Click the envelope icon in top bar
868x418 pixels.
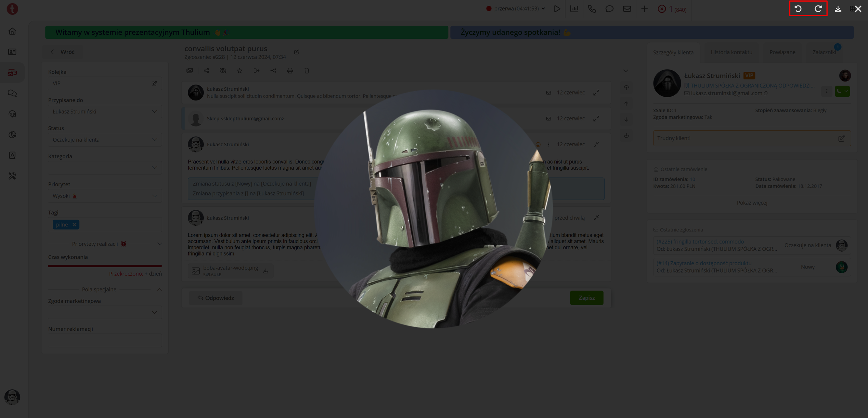[x=627, y=9]
